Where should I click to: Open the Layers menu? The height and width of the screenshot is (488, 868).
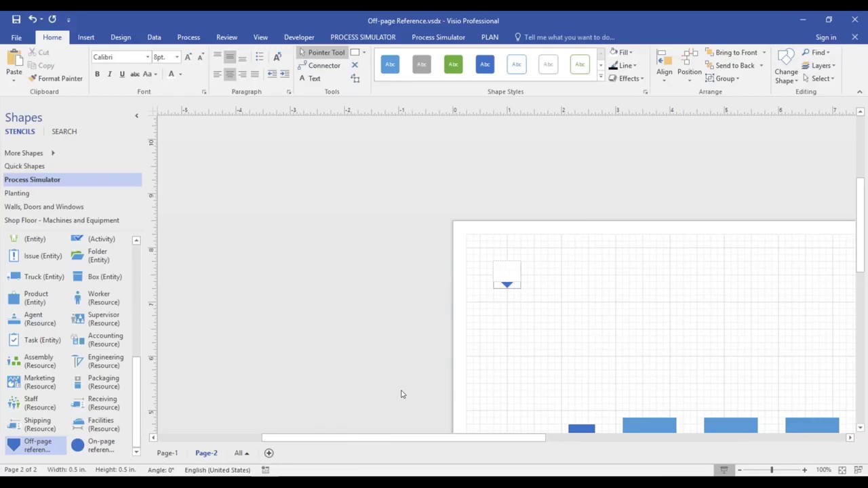coord(818,66)
